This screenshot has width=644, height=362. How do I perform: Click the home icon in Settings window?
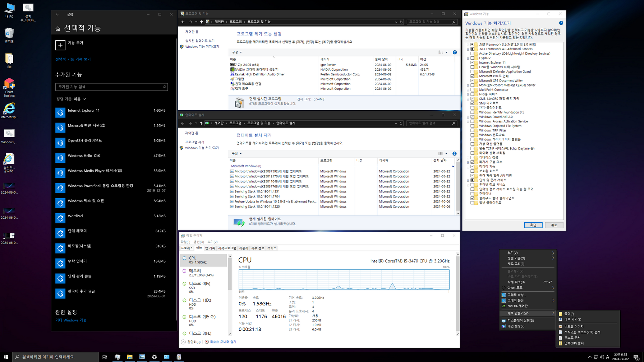pyautogui.click(x=58, y=28)
